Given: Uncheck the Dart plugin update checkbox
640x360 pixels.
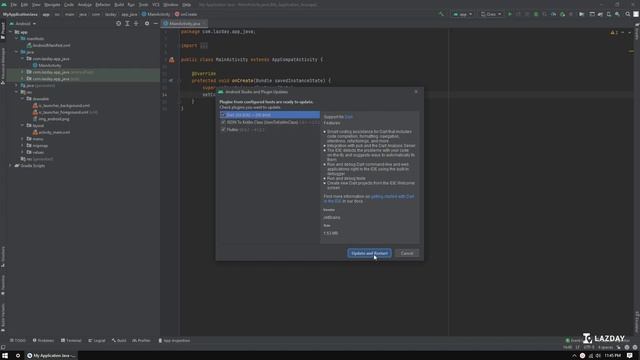Looking at the screenshot, I should (x=223, y=115).
